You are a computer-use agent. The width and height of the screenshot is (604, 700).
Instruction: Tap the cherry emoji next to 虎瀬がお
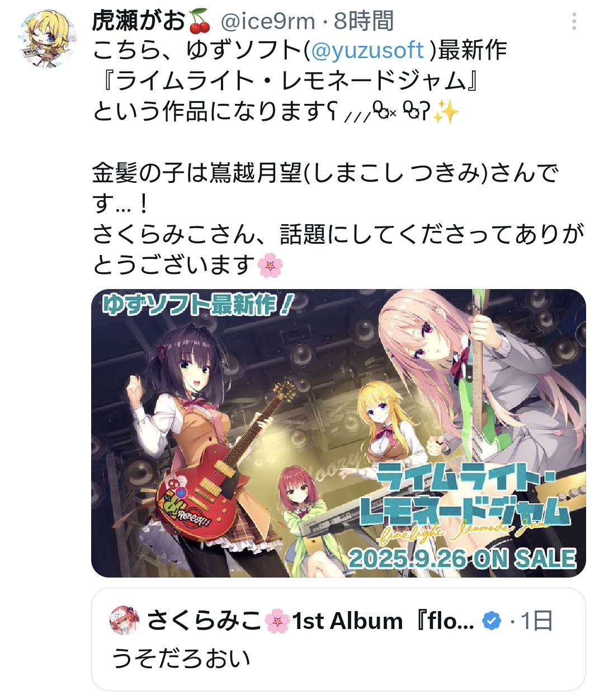tap(199, 22)
